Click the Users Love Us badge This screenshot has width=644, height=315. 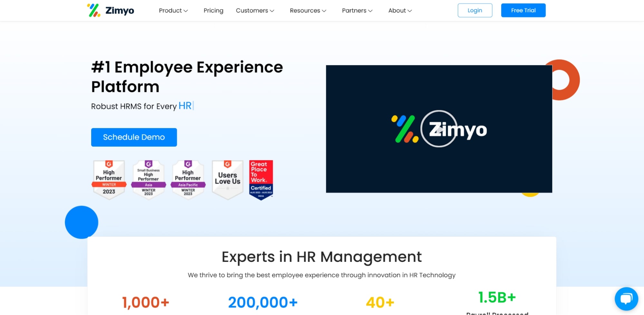[227, 180]
